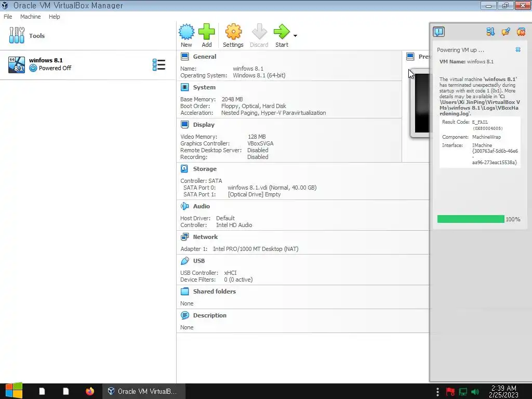Open the winfows 8.1 machine tools menu icon

[159, 64]
